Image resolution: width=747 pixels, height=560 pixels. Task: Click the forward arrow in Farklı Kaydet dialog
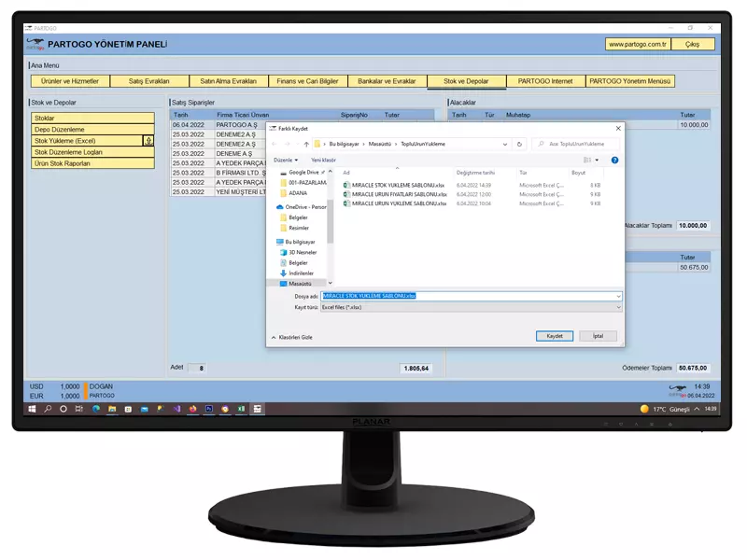[287, 144]
